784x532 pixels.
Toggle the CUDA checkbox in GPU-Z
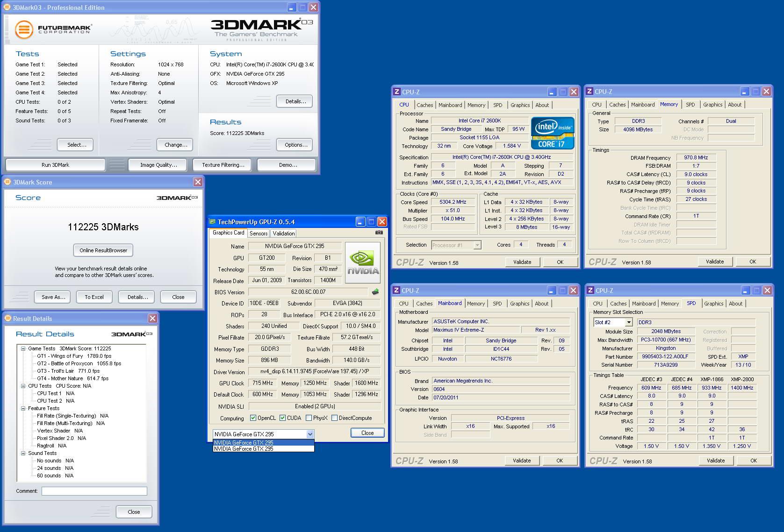click(282, 418)
